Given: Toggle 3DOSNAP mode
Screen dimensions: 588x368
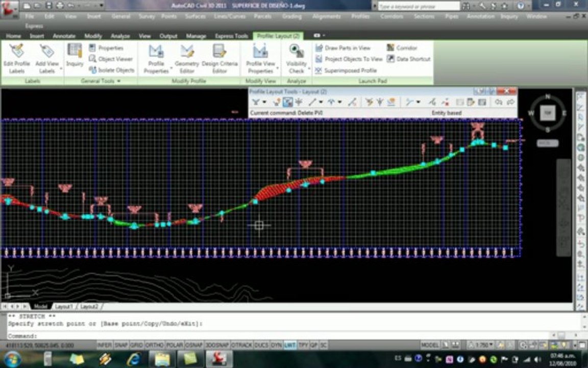Looking at the screenshot, I should (217, 345).
